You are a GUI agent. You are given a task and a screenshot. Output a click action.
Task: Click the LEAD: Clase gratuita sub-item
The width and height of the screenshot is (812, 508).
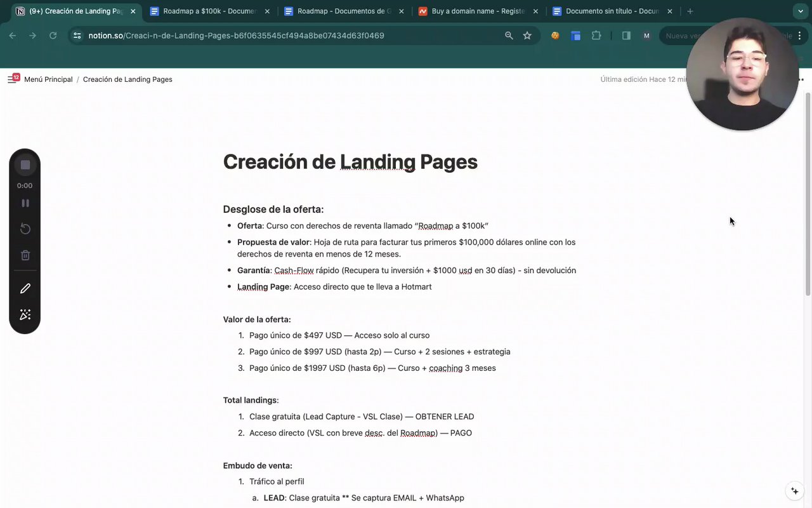(363, 498)
